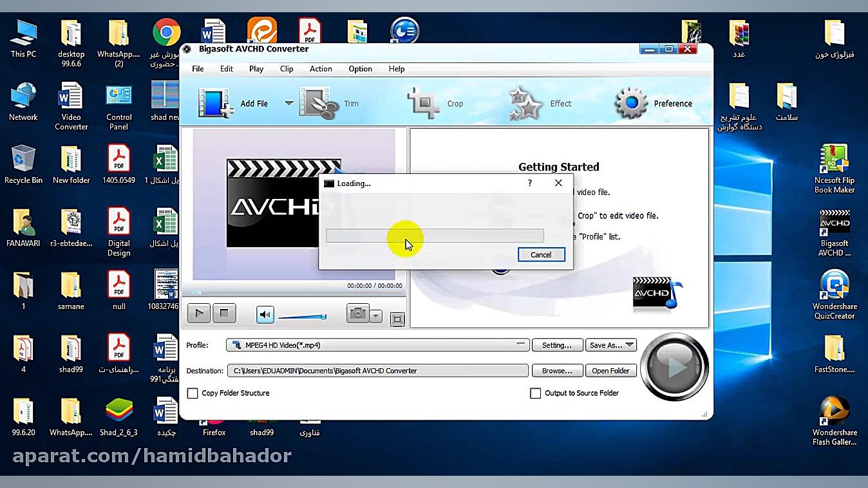Click the Add File icon
The height and width of the screenshot is (488, 868).
click(x=215, y=104)
